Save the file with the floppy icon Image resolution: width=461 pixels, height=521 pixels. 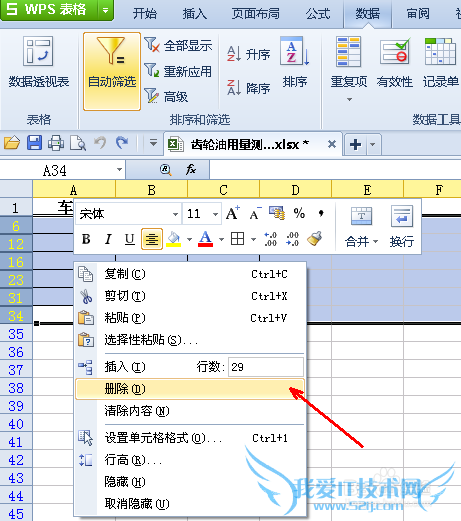(x=34, y=143)
